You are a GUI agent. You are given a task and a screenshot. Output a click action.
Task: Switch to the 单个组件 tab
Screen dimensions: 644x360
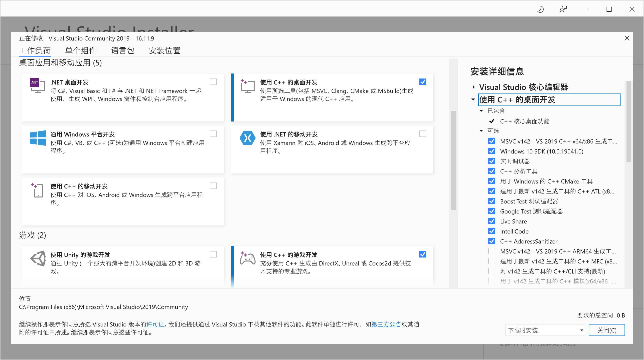pyautogui.click(x=81, y=50)
